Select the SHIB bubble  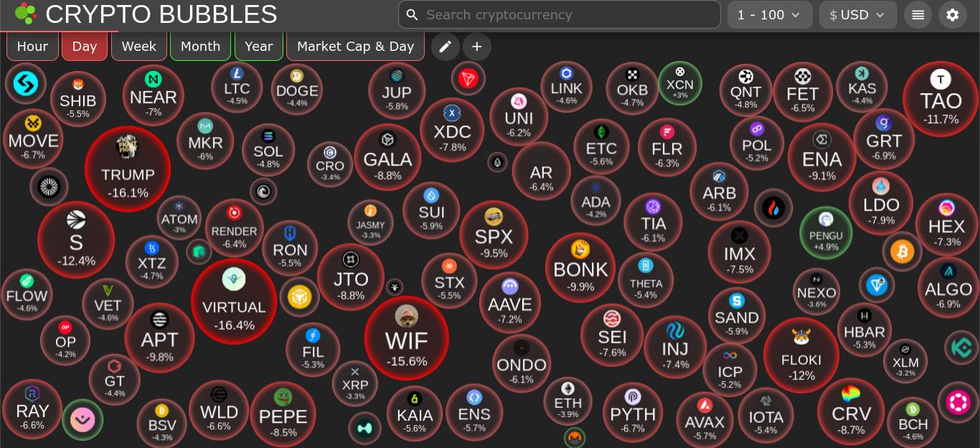pos(78,99)
